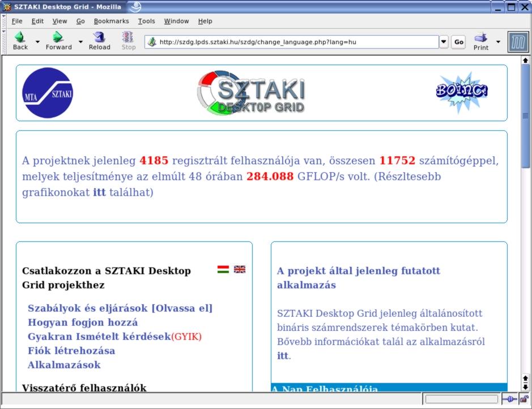
Task: Click the 'A projekt által jelenleg futatott alkalmazás' heading
Action: pyautogui.click(x=358, y=278)
